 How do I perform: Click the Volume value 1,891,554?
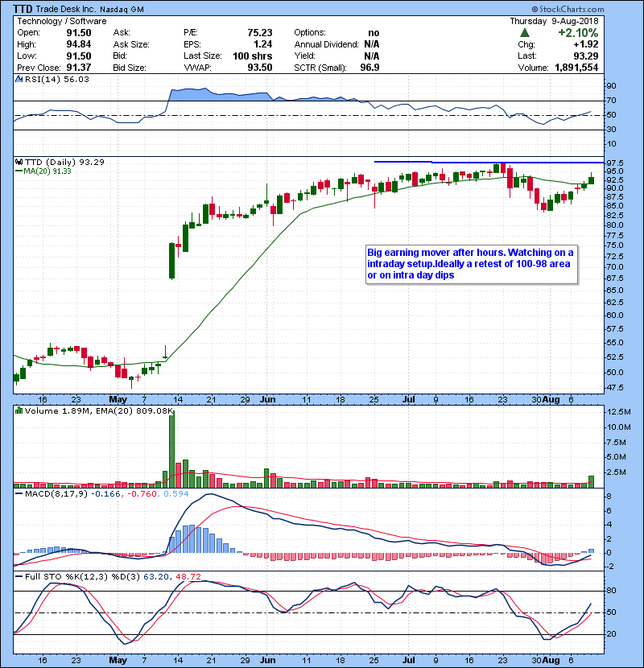coord(576,68)
